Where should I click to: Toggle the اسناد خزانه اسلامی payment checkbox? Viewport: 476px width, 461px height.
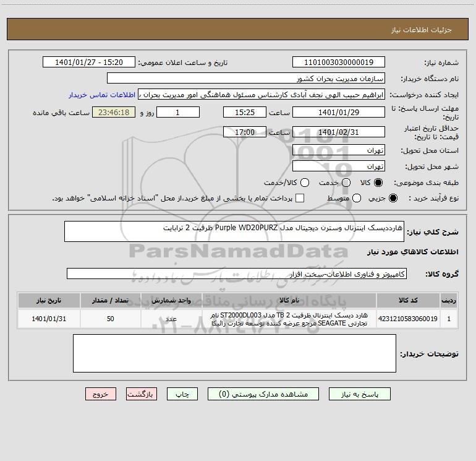tap(300, 198)
